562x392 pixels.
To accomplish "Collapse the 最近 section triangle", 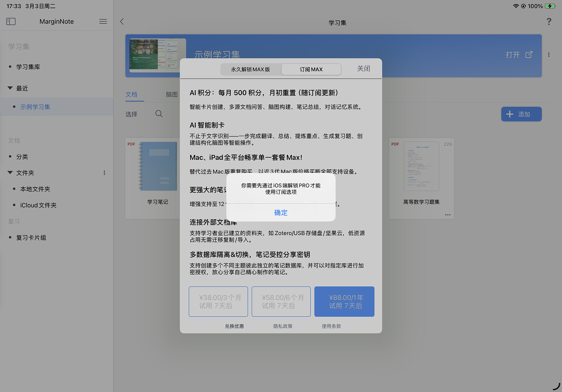I will [10, 88].
